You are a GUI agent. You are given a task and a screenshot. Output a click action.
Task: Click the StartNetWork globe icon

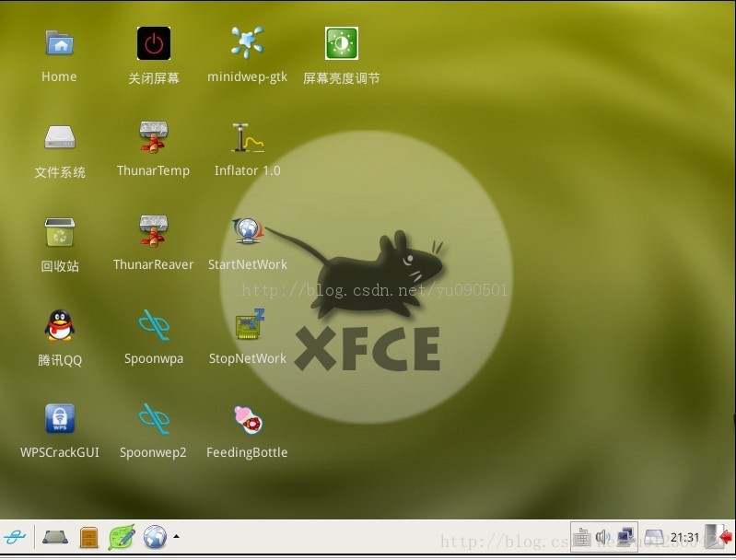coord(249,231)
